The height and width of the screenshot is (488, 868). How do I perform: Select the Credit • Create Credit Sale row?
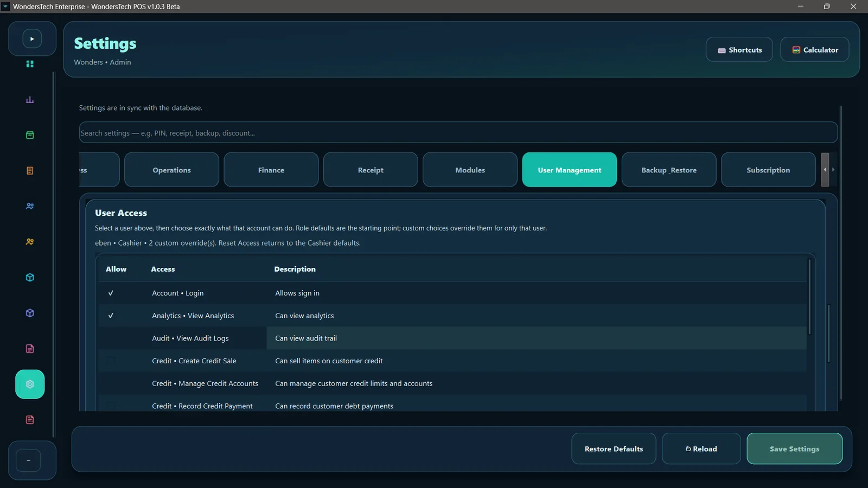[x=452, y=361]
